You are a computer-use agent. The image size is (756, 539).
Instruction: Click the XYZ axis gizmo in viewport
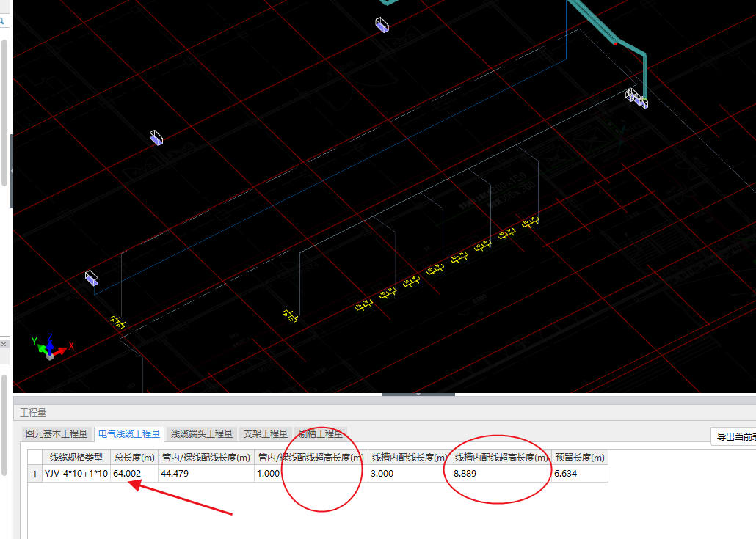click(x=52, y=346)
